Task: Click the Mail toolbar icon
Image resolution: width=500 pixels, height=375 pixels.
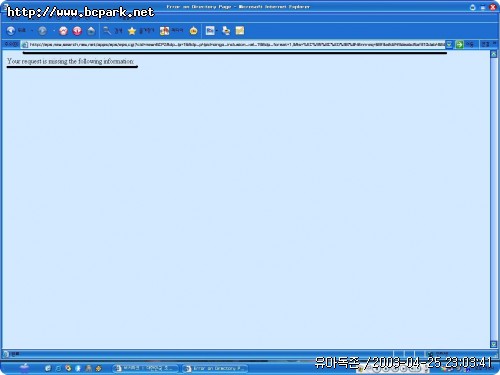Action: pos(210,31)
